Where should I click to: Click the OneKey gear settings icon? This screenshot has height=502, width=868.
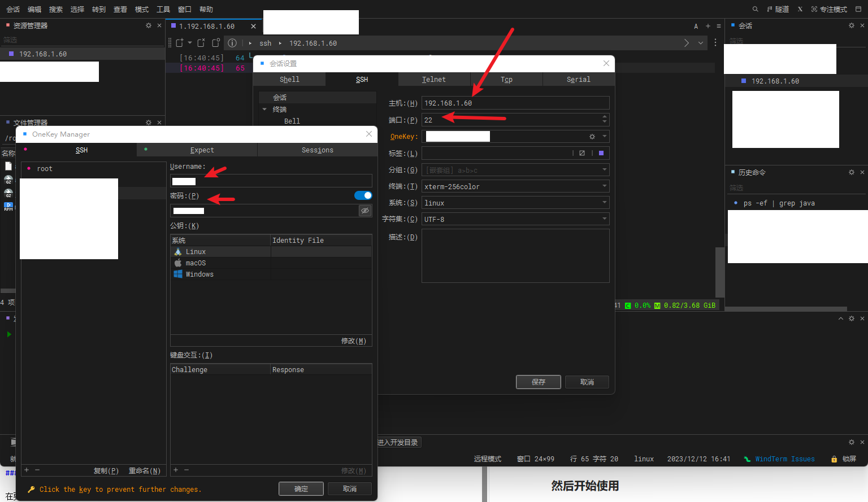point(592,137)
